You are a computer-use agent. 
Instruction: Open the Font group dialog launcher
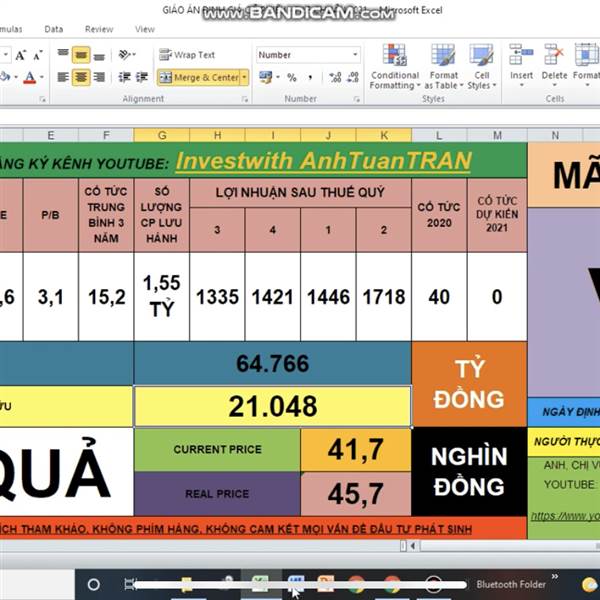coord(42,99)
